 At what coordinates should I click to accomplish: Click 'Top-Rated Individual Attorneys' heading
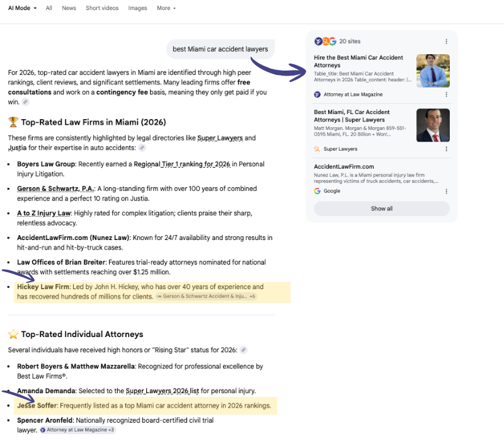click(82, 335)
